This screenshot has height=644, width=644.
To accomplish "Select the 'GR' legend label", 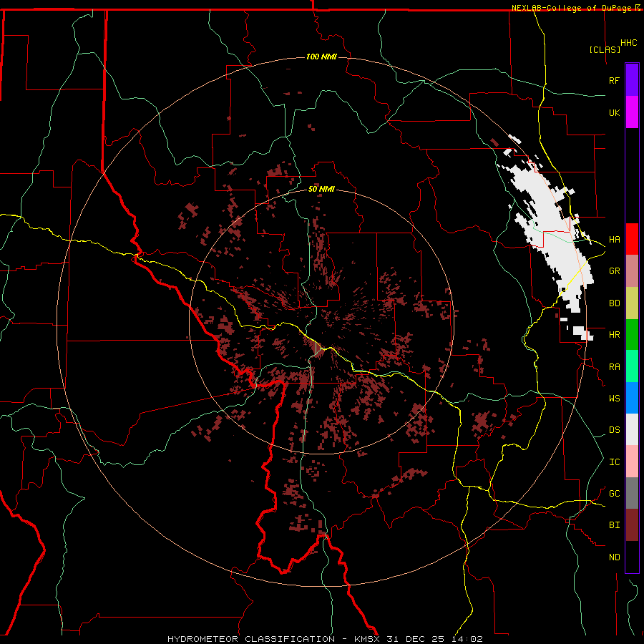I will 614,271.
